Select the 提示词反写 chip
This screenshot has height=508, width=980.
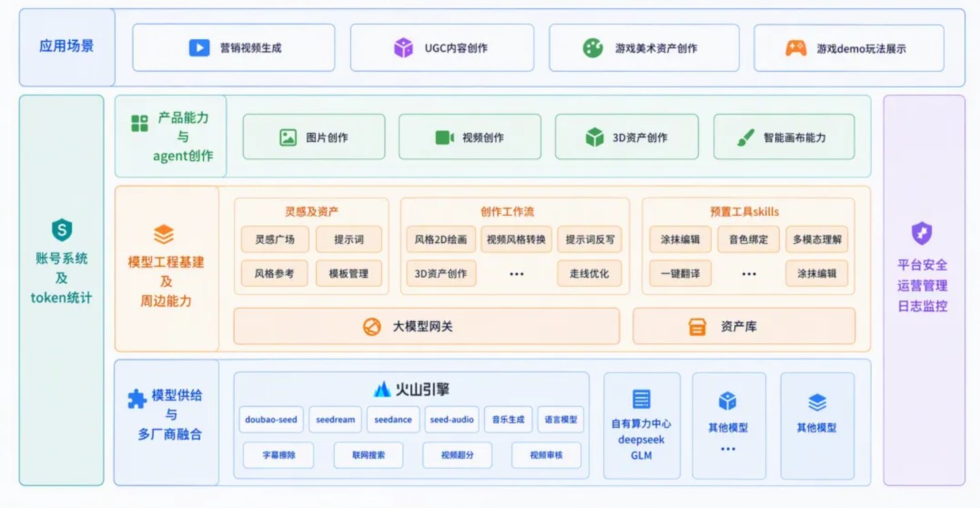(589, 240)
